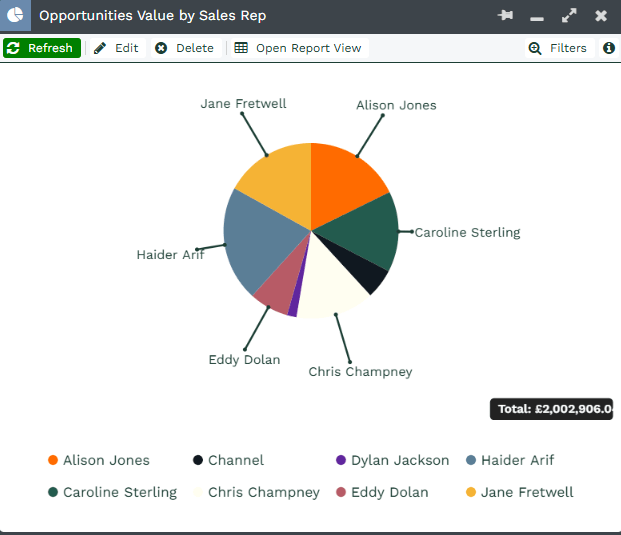
Task: Pin the Opportunities Value widget
Action: [505, 16]
